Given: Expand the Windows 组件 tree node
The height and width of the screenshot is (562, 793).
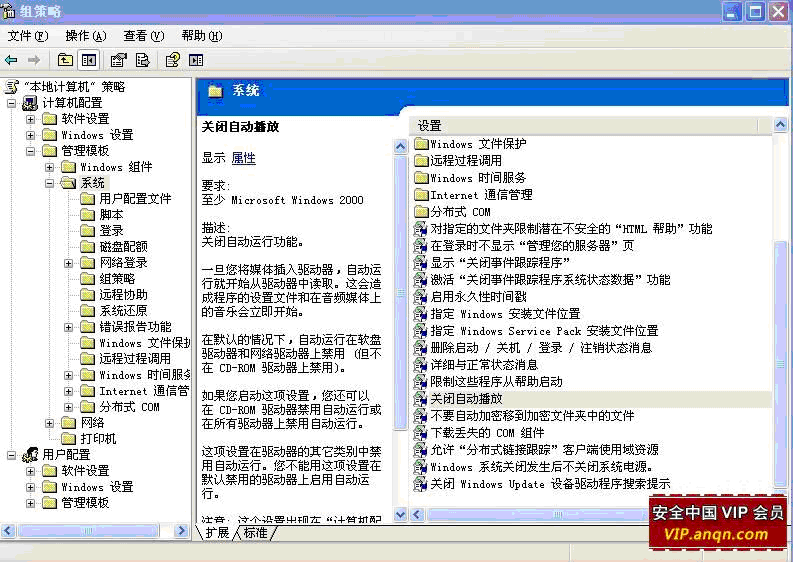Looking at the screenshot, I should pos(49,167).
